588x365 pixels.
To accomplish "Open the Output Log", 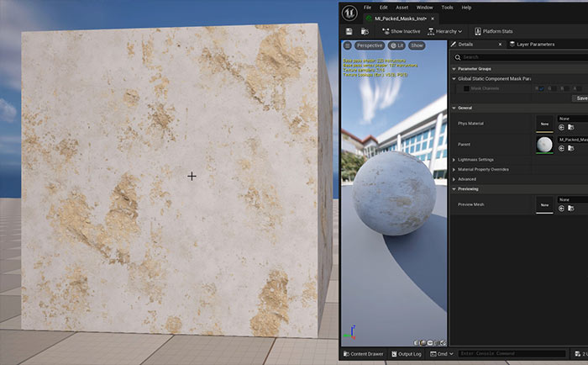I will 409,354.
